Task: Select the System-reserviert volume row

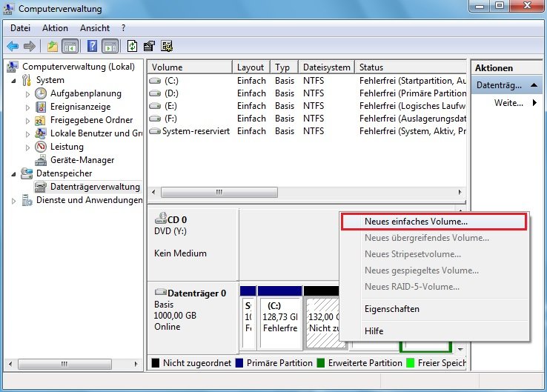Action: point(307,131)
